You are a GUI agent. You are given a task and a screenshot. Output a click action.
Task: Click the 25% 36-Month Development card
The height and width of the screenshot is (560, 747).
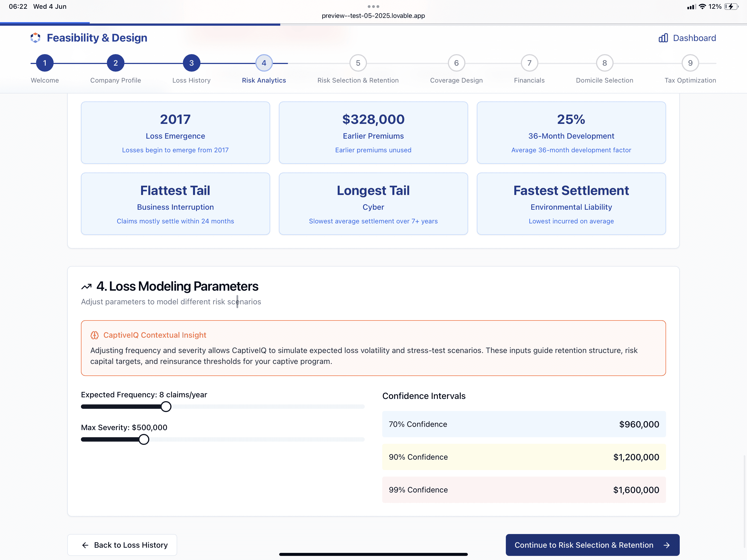click(x=571, y=132)
